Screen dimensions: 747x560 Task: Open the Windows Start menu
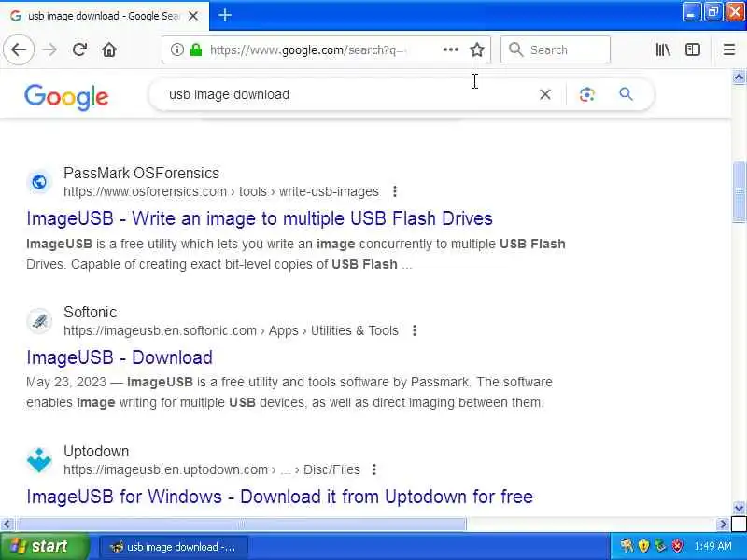(x=44, y=546)
